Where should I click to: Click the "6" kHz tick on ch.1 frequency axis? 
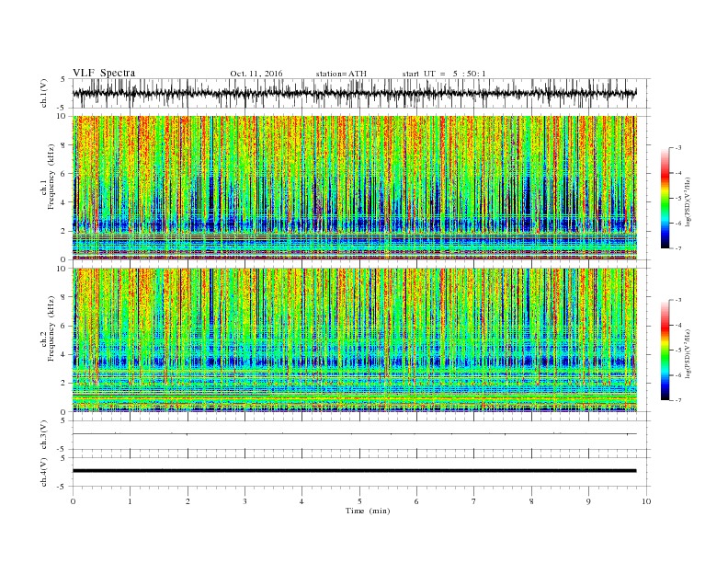click(64, 174)
